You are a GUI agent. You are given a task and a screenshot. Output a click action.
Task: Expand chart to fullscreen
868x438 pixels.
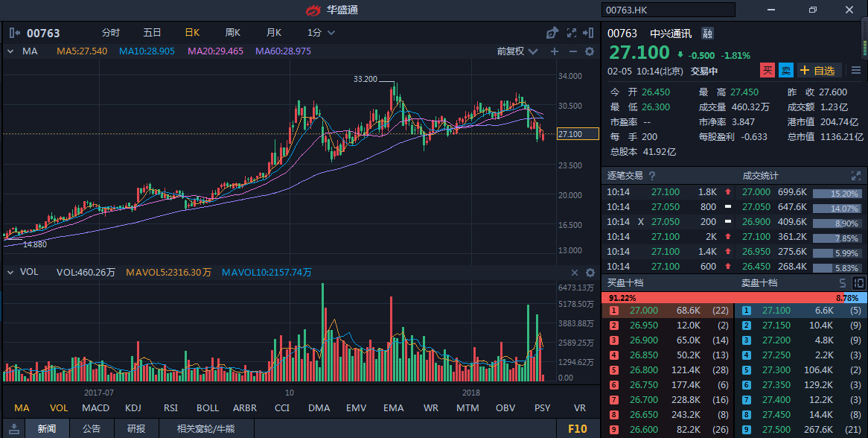pos(572,33)
